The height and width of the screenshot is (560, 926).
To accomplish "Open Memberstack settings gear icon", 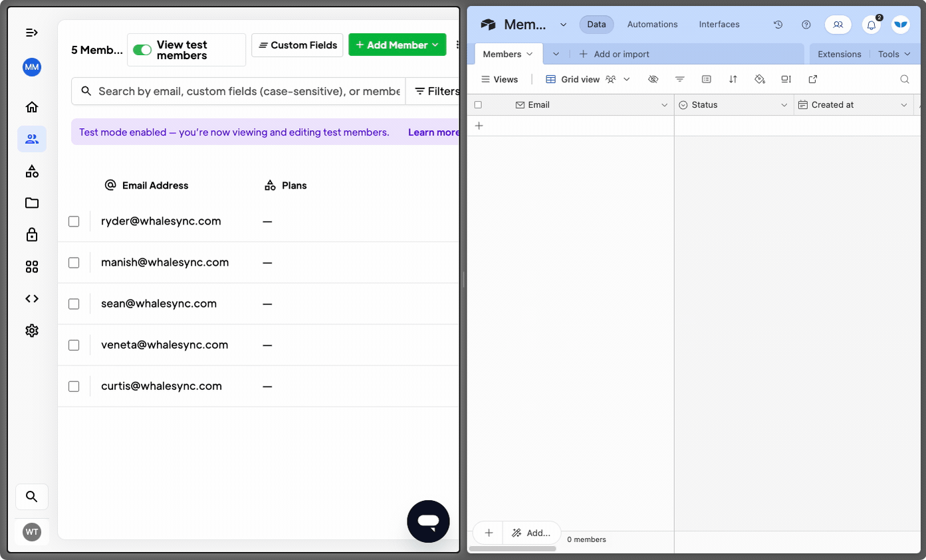I will coord(31,330).
